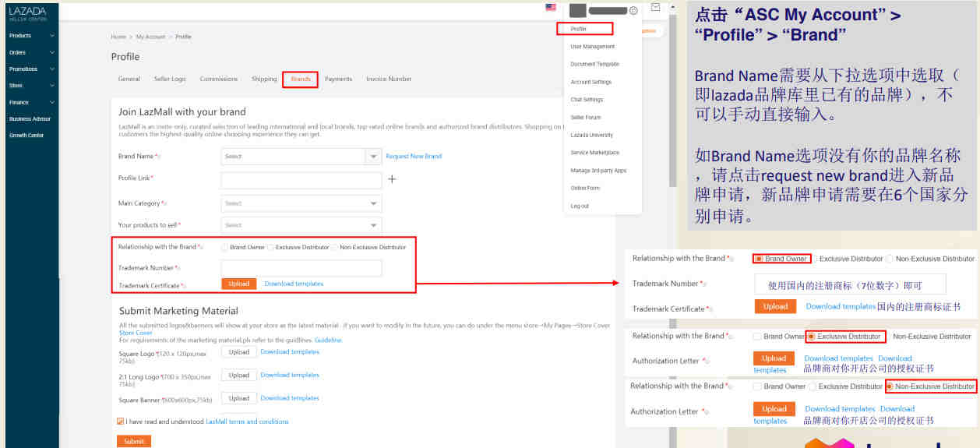The image size is (980, 448).
Task: Download templates for the 2:1 Long Logo
Action: click(x=290, y=375)
